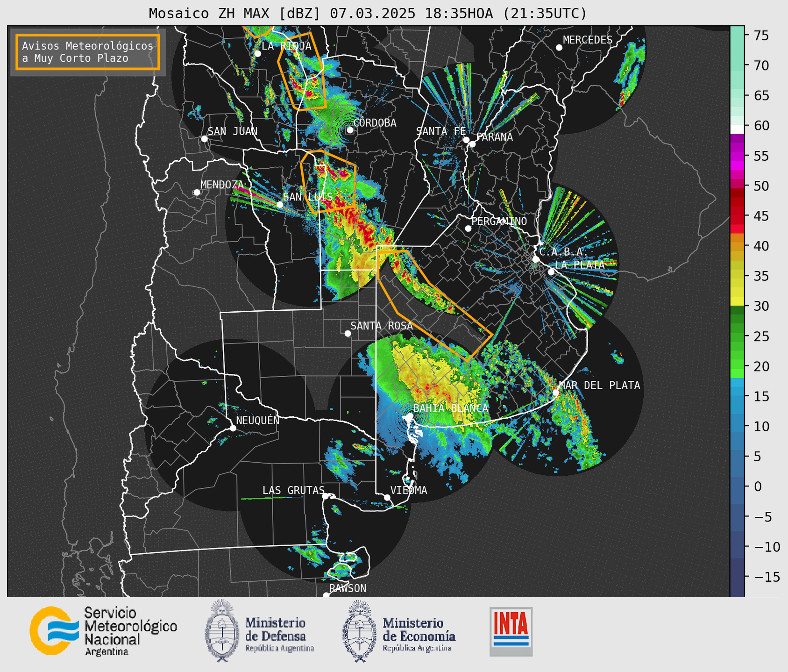This screenshot has height=672, width=788.
Task: Click the SAN JUAN city marker dot
Action: tap(204, 139)
